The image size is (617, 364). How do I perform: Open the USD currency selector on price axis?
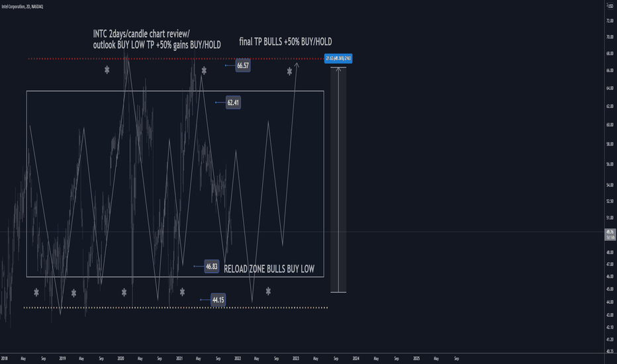tap(610, 5)
